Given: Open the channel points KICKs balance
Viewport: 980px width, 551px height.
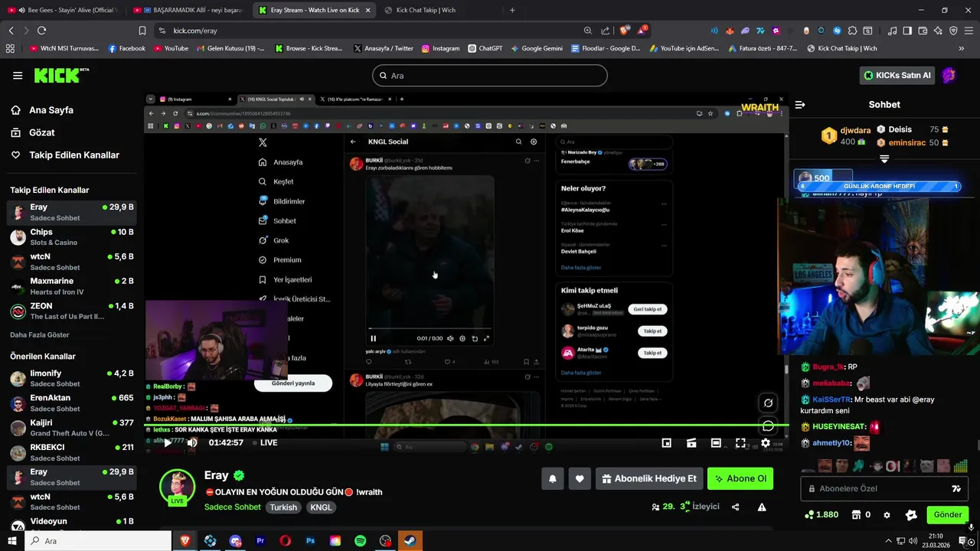Looking at the screenshot, I should [x=822, y=515].
